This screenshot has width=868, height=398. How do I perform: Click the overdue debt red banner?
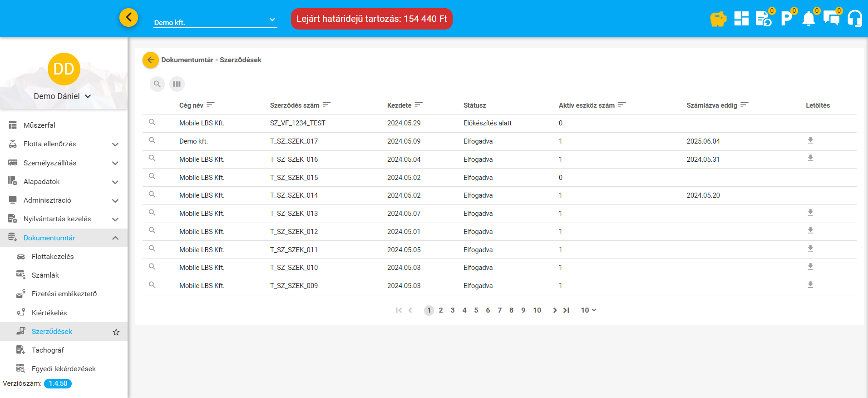371,19
